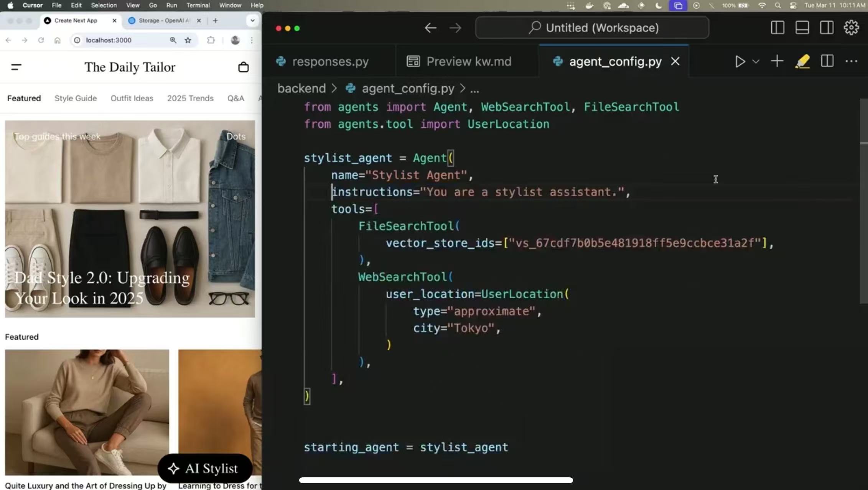
Task: Open the 2025 Trends nav link
Action: (190, 98)
